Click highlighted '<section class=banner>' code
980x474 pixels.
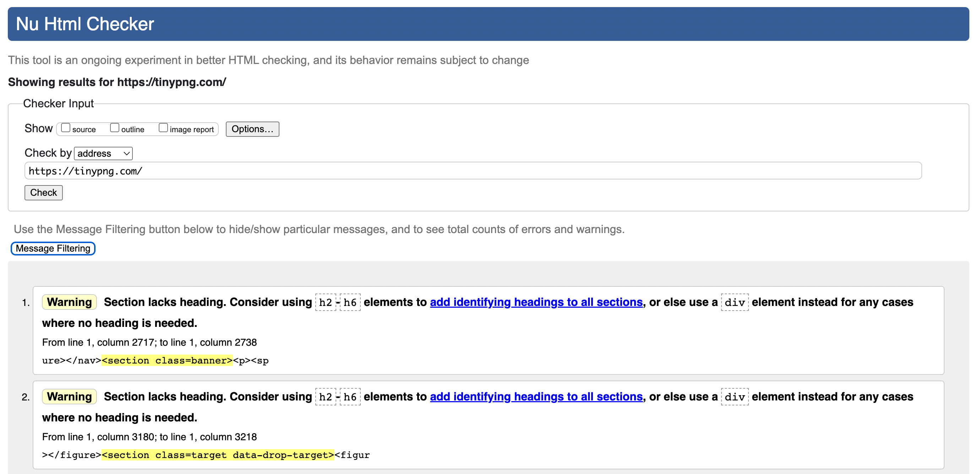(167, 361)
